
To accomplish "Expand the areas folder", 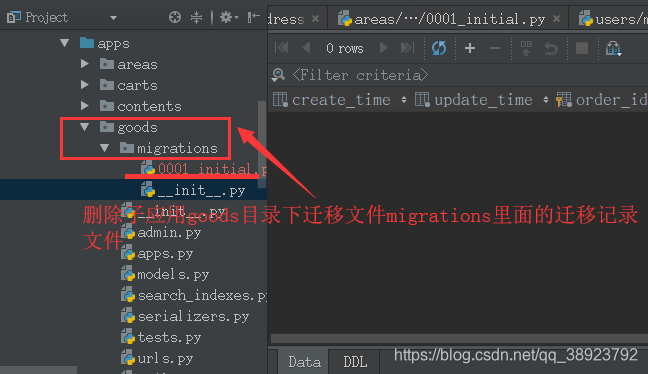I will pos(85,64).
